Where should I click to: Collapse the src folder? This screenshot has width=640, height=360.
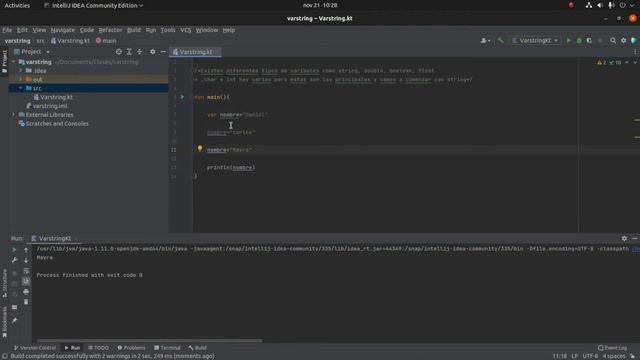click(20, 88)
